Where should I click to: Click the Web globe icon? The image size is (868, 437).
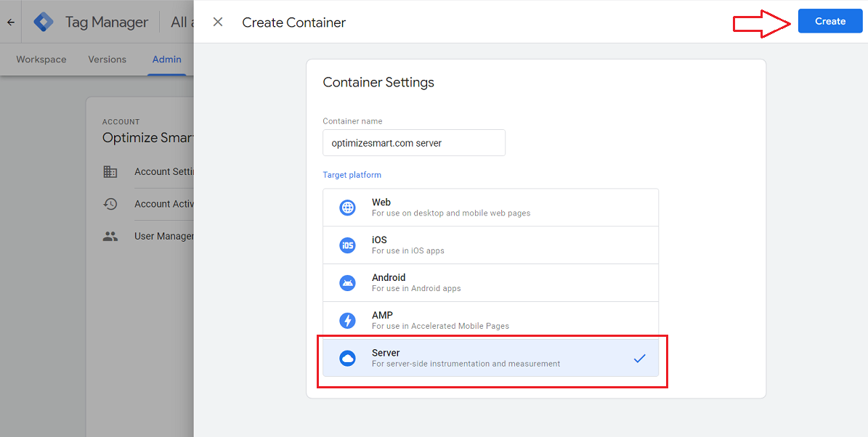click(348, 208)
